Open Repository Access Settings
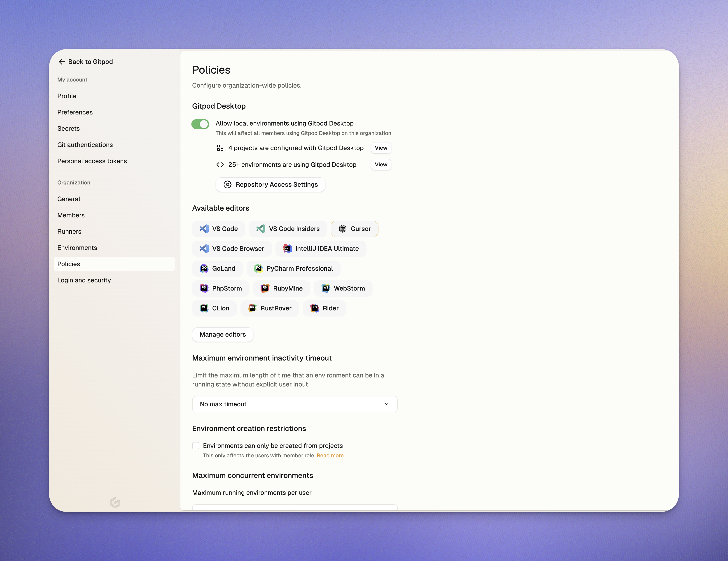The height and width of the screenshot is (561, 728). click(x=270, y=185)
